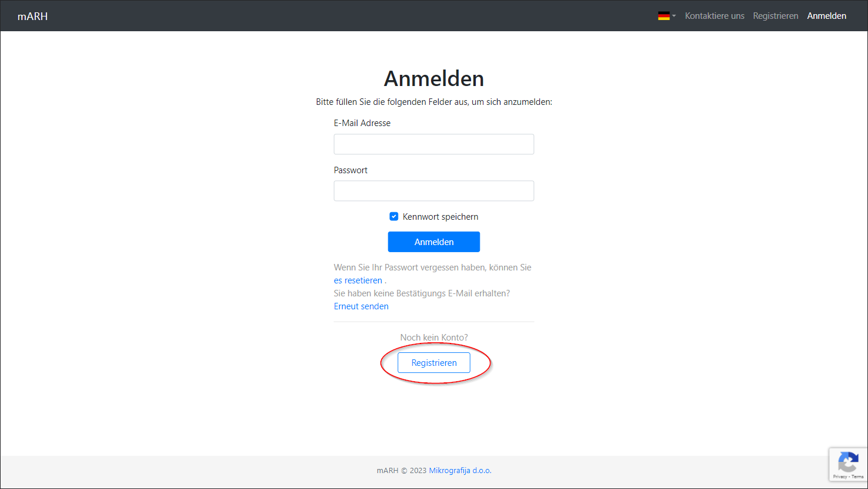Viewport: 868px width, 489px height.
Task: Click the Kennwort speichern label text
Action: click(x=440, y=217)
